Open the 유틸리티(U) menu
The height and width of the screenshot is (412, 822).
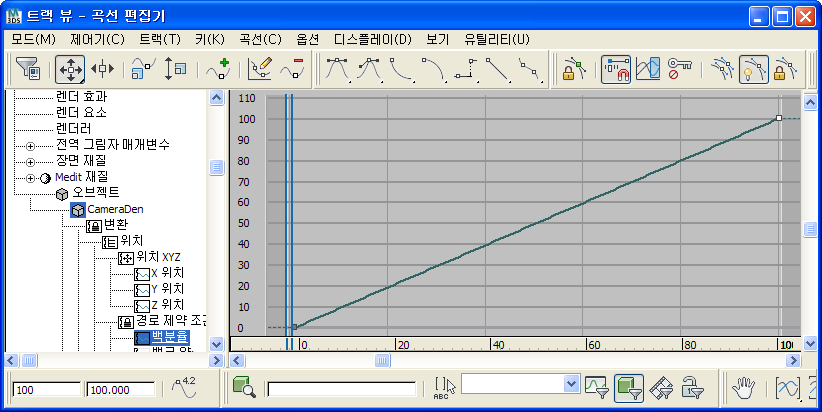tap(497, 39)
